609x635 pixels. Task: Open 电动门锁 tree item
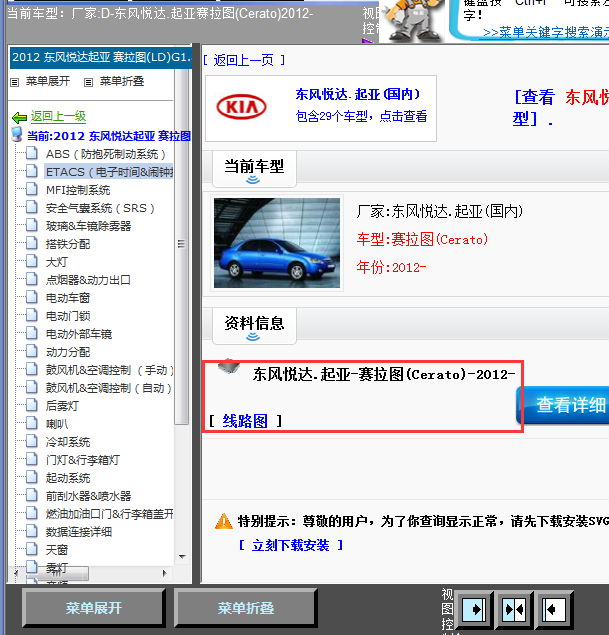pos(68,315)
